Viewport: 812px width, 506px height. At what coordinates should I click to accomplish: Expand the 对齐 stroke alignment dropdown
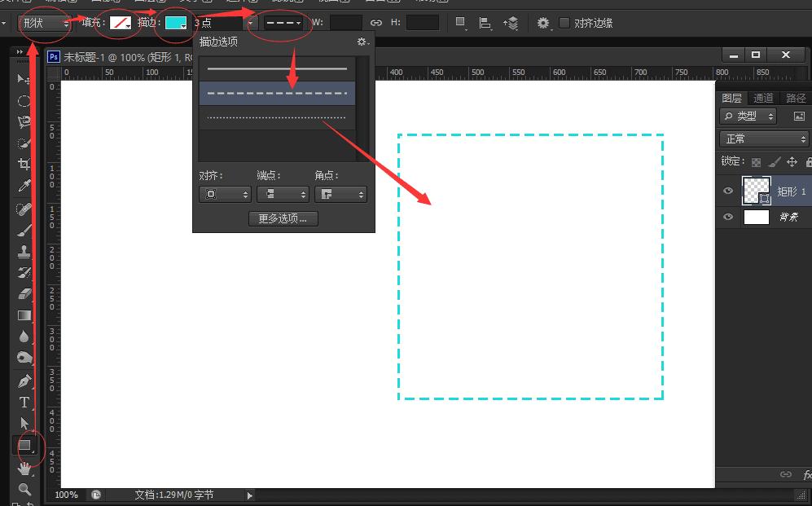[224, 195]
